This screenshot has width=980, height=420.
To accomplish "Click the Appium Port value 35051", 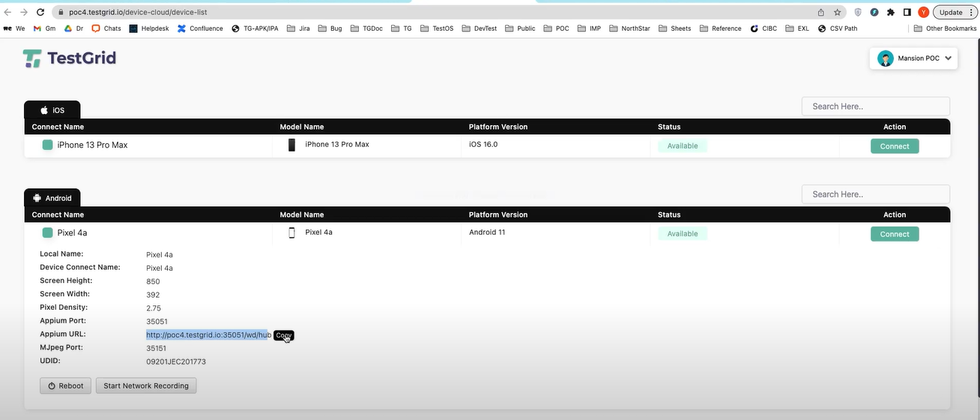I will pyautogui.click(x=157, y=322).
